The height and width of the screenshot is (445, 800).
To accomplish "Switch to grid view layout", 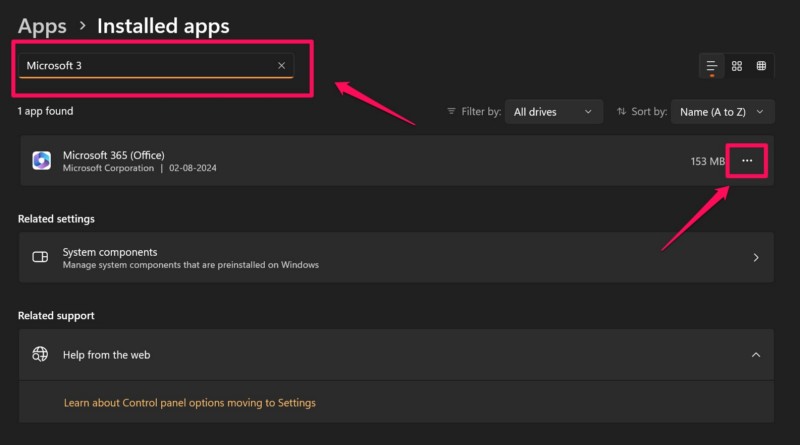I will tap(737, 66).
